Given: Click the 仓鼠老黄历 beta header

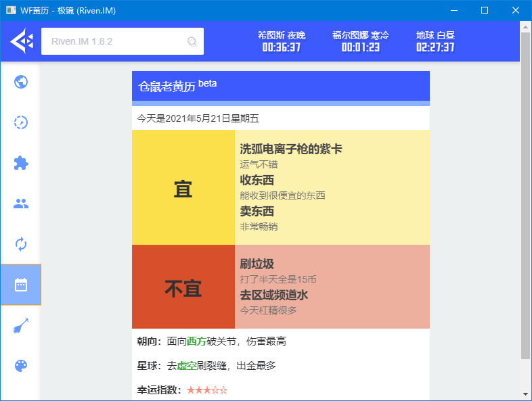Looking at the screenshot, I should (177, 86).
